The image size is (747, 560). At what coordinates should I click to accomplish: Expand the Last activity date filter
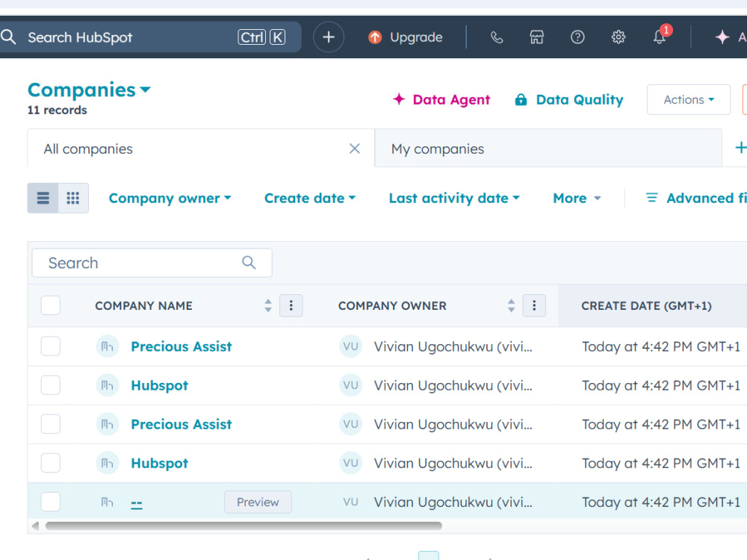tap(454, 198)
